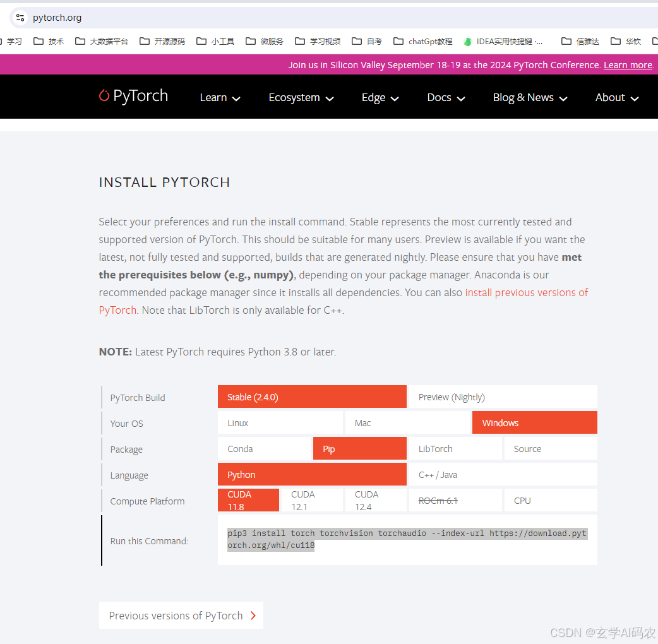This screenshot has height=644, width=658.
Task: Select Python as the language
Action: (x=312, y=475)
